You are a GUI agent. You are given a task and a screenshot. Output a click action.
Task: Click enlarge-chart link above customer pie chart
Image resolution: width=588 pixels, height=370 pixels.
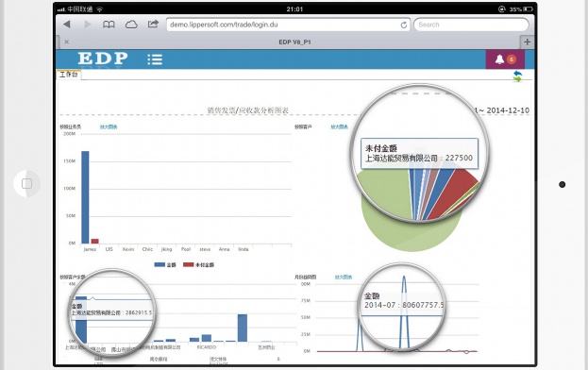pos(339,127)
